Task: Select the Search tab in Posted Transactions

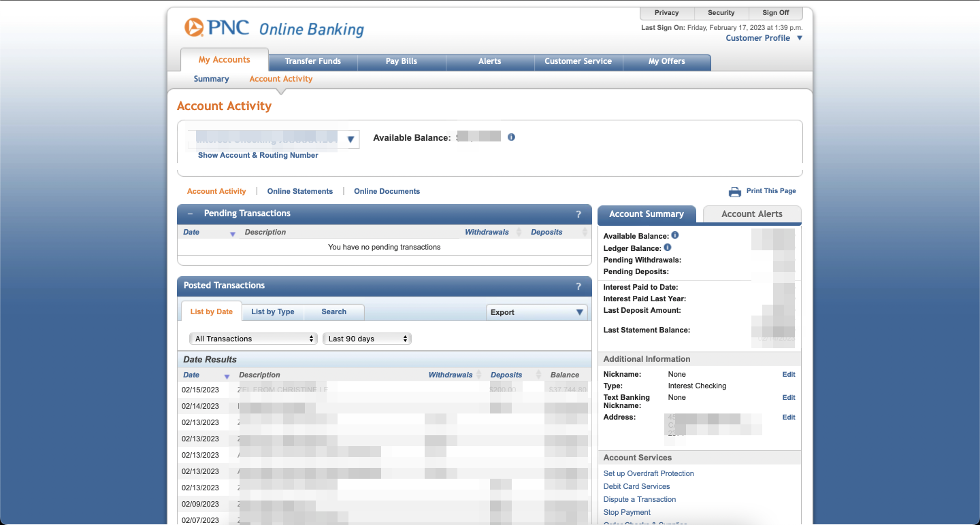Action: coord(334,311)
